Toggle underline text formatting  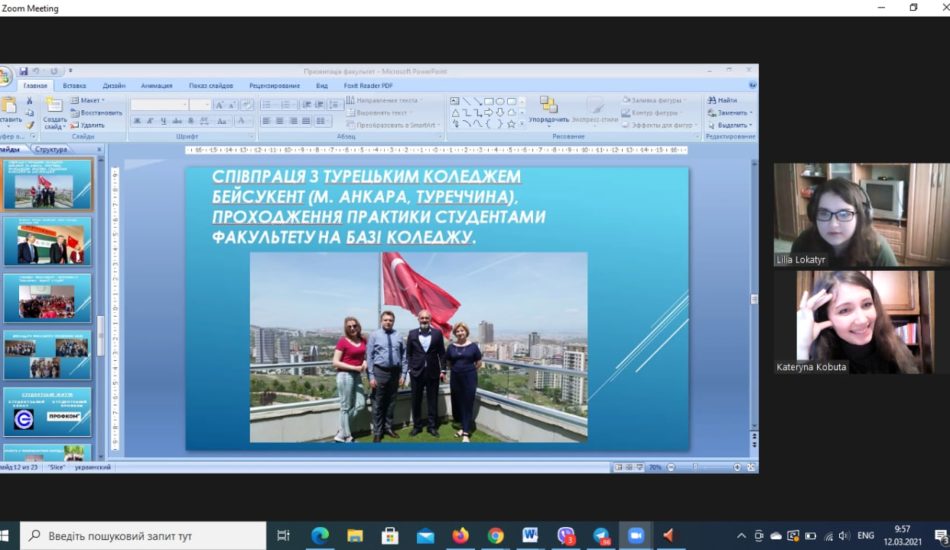click(163, 121)
